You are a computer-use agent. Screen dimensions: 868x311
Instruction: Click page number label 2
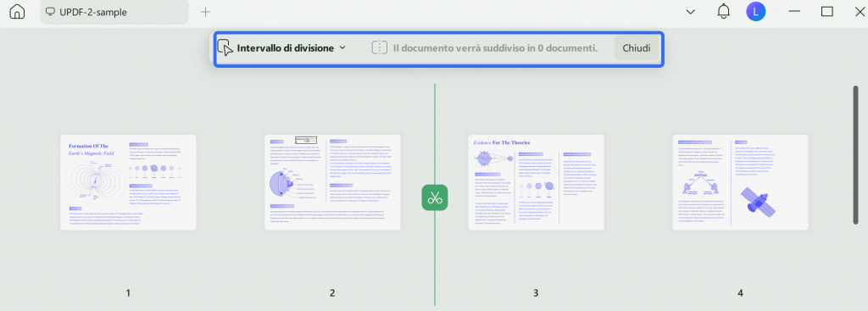click(x=332, y=292)
